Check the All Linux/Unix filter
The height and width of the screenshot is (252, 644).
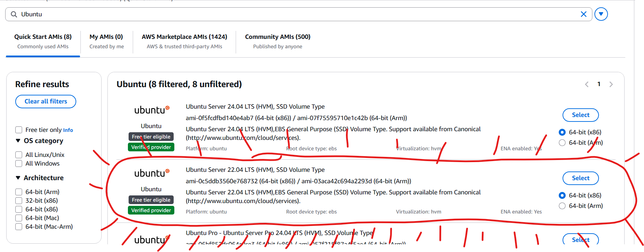coord(19,155)
